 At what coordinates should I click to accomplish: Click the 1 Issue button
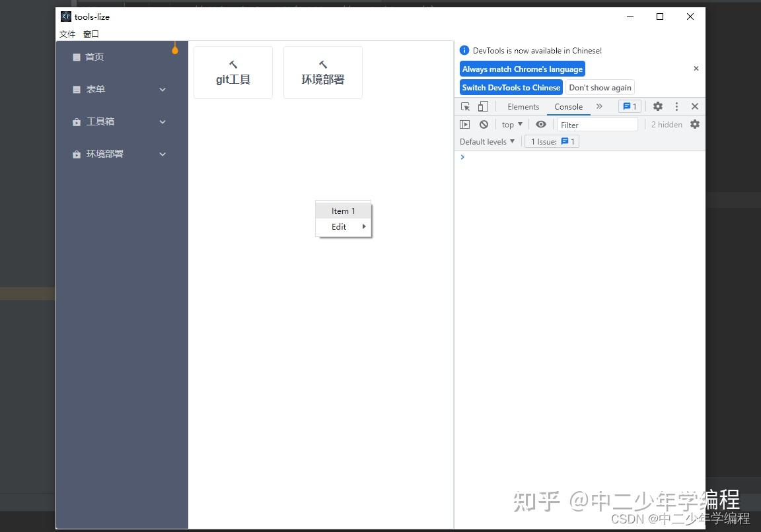[x=552, y=142]
